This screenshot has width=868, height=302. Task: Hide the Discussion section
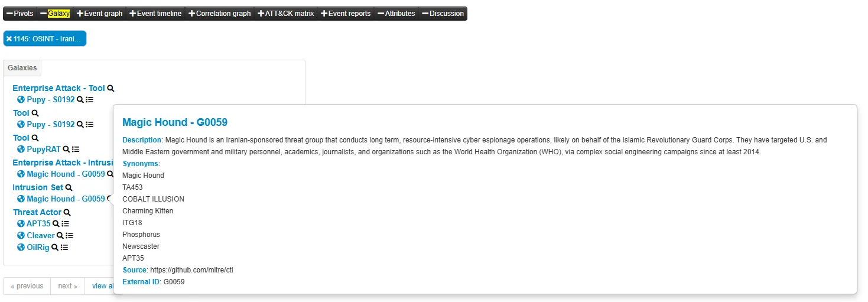[x=443, y=14]
